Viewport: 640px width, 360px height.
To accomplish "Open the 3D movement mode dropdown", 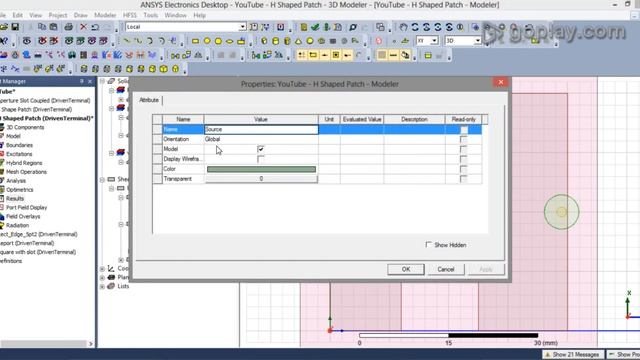I will pos(478,41).
